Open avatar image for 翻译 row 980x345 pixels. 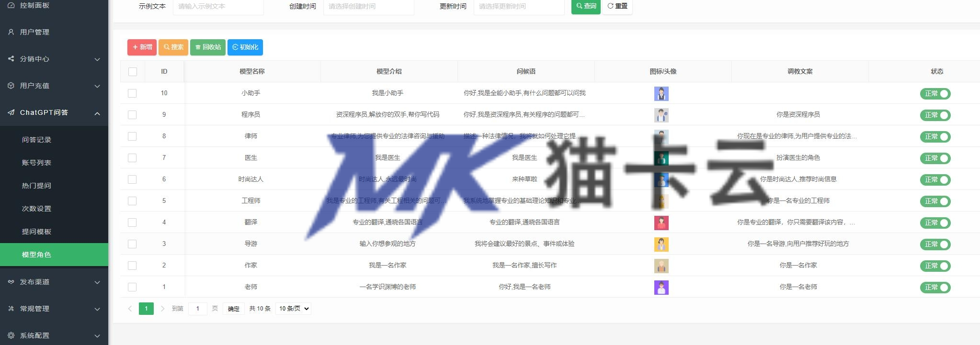(x=661, y=223)
